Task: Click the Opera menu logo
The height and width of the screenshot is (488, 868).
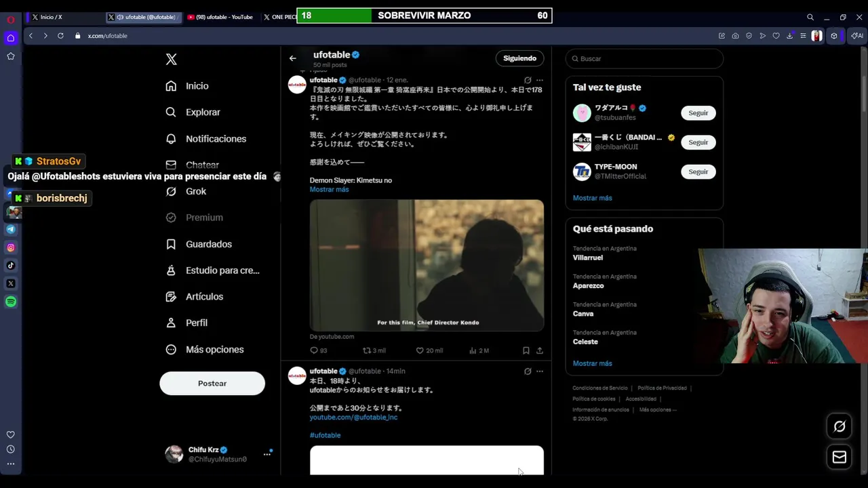Action: [x=11, y=20]
